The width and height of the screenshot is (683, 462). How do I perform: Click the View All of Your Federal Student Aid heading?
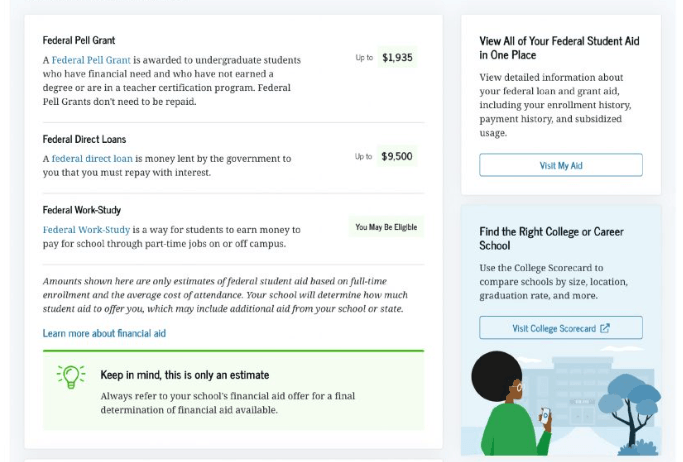(x=559, y=48)
